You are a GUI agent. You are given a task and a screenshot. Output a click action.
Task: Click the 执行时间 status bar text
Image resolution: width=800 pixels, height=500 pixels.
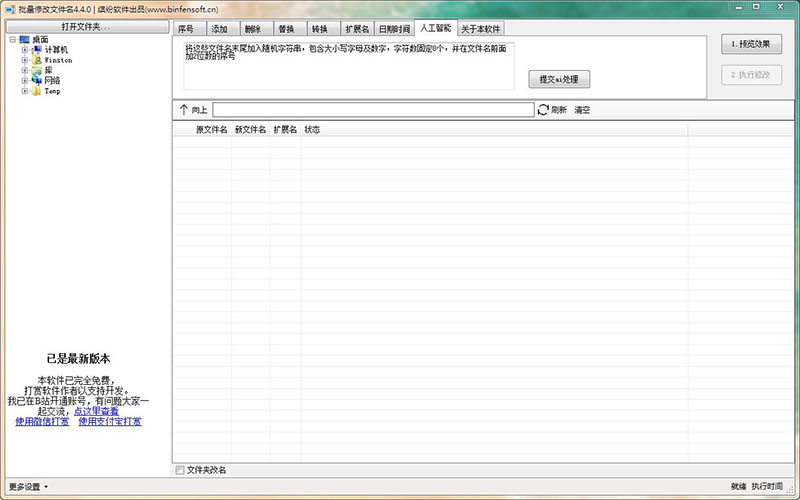[x=767, y=487]
